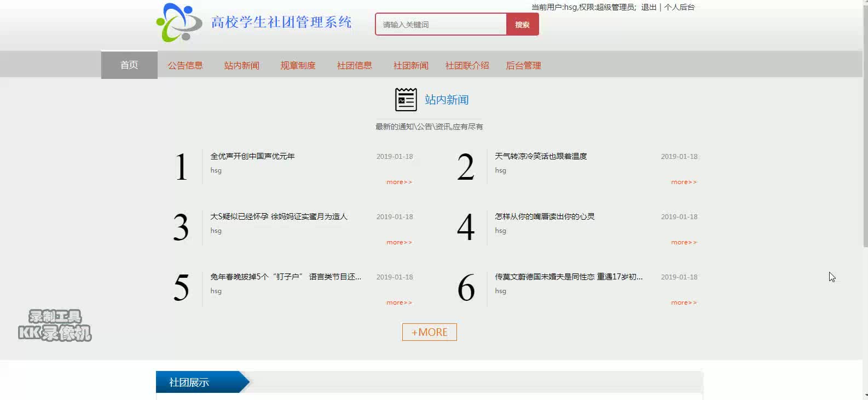Screen dimensions: 868x400
Task: Focus the keyword search input field
Action: coord(441,25)
